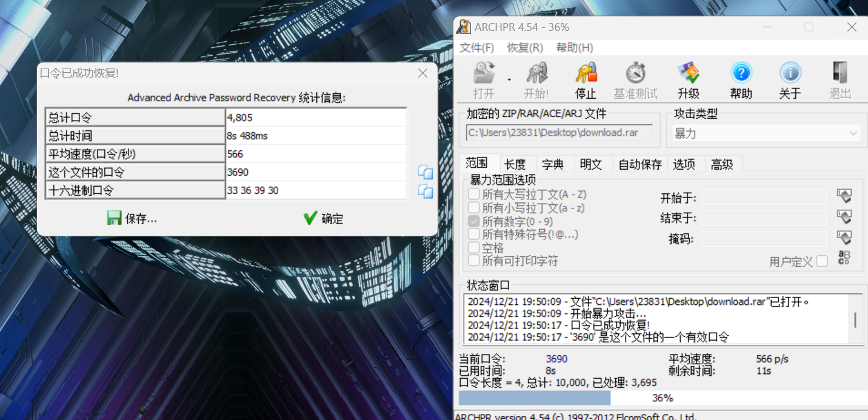This screenshot has height=420, width=868.
Task: Open the 升级 (Upgrade) icon
Action: point(689,73)
